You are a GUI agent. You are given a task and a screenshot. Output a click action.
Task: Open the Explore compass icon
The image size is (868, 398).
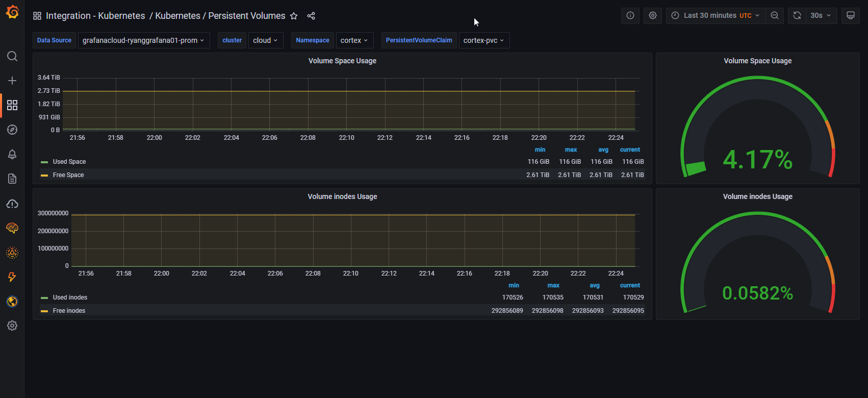(x=12, y=130)
